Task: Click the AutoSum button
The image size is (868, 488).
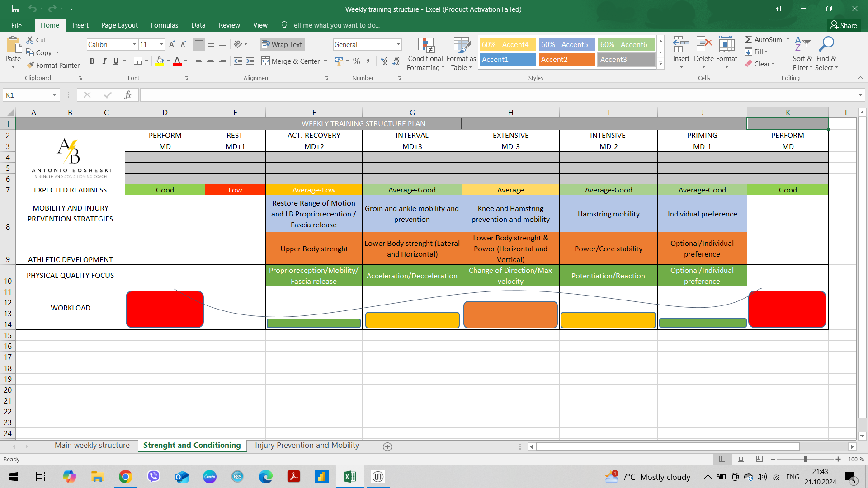Action: 763,39
